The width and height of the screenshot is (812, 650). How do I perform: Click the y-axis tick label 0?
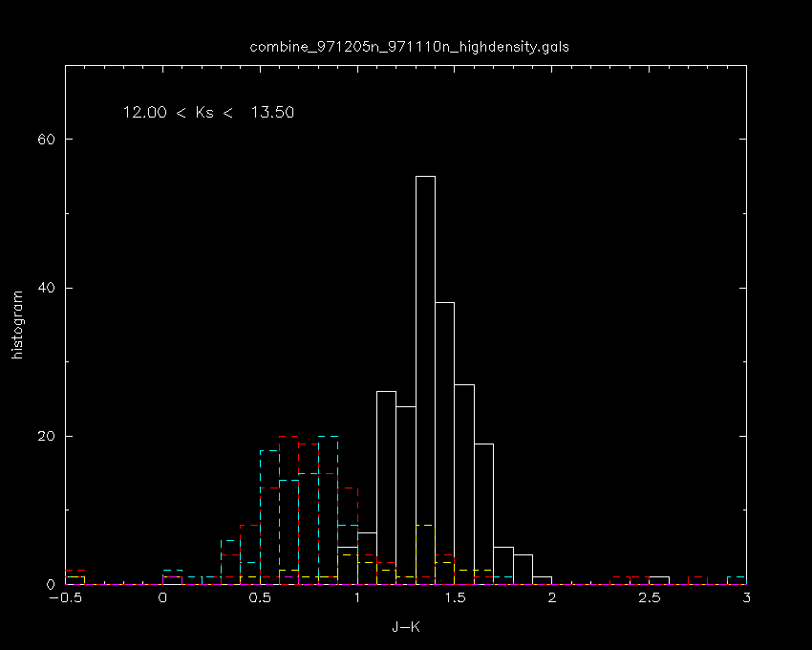pyautogui.click(x=51, y=585)
